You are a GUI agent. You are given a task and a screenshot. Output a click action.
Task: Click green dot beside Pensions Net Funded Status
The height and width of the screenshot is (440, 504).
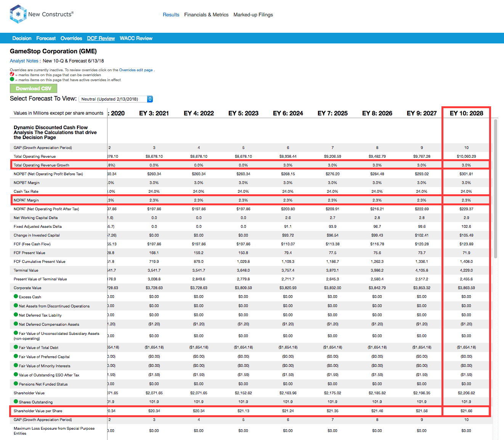[x=16, y=384]
